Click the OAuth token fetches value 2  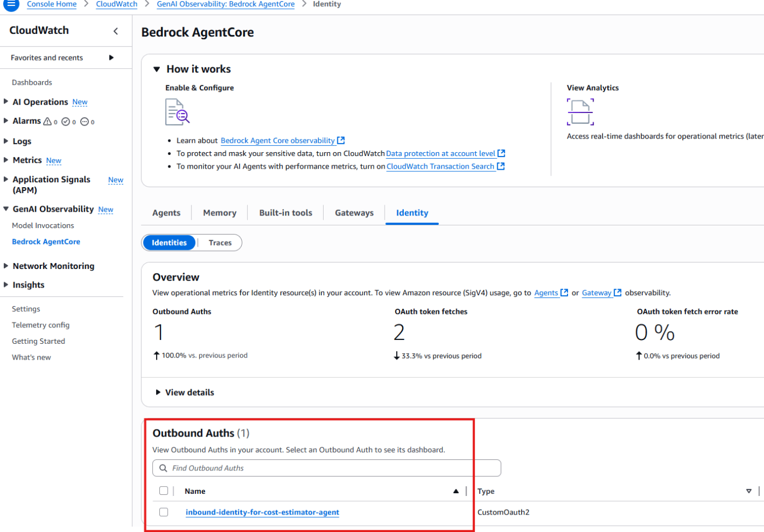pyautogui.click(x=399, y=332)
